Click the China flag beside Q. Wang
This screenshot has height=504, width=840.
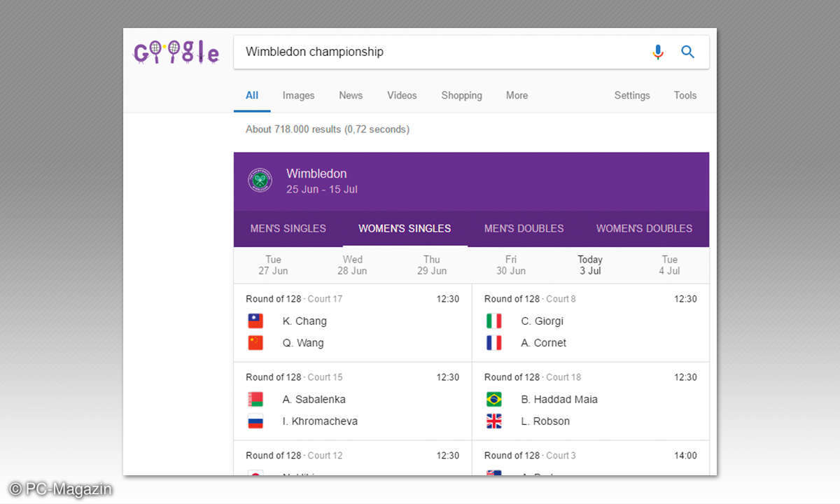point(255,343)
